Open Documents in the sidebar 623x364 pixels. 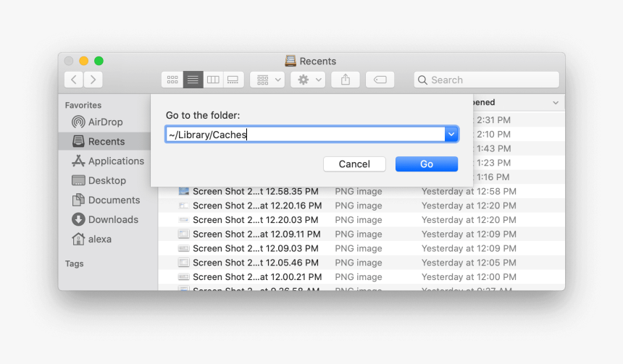click(x=114, y=200)
